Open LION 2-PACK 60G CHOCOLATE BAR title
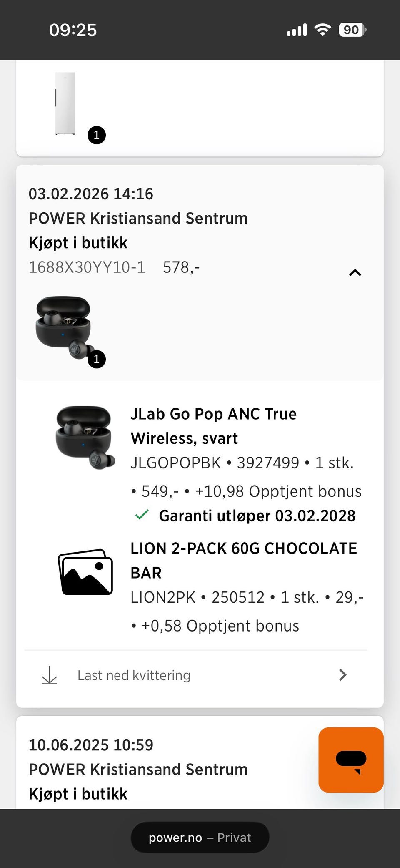Image resolution: width=400 pixels, height=868 pixels. click(x=244, y=560)
